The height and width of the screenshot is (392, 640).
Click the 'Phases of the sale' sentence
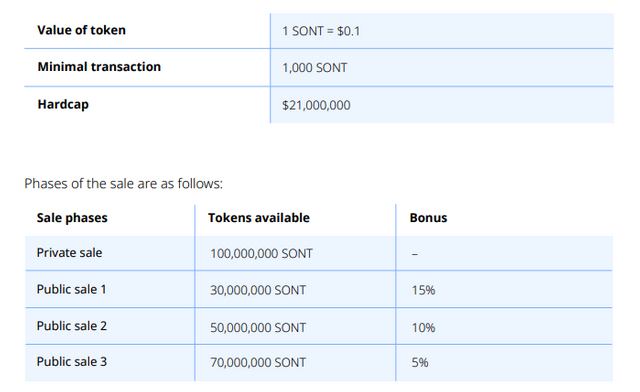click(x=124, y=184)
